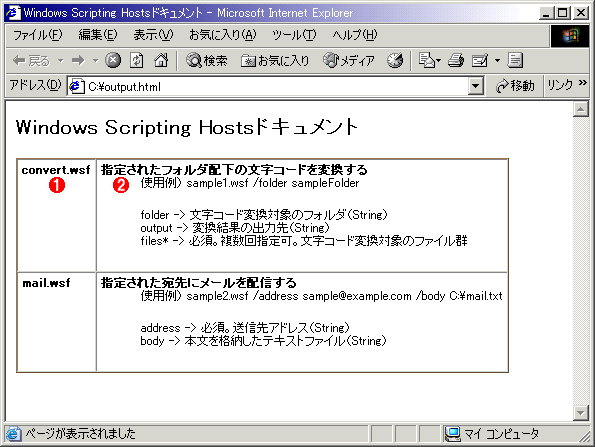Click the address -> parameter description line

245,327
